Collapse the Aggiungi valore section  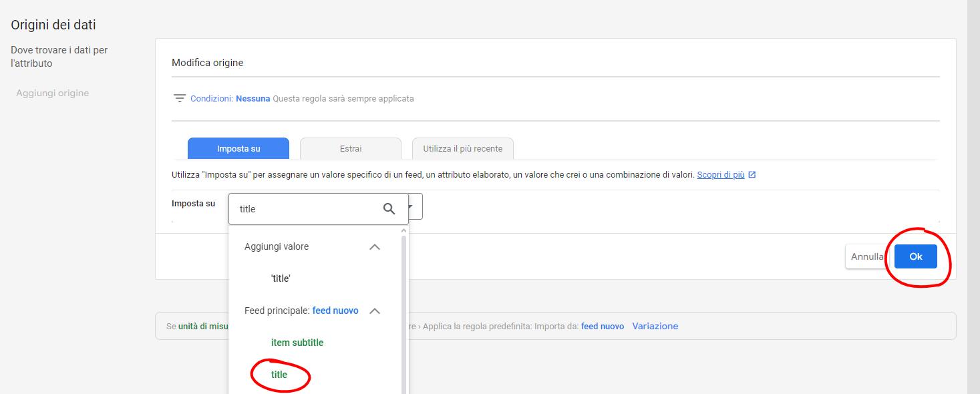click(x=375, y=247)
